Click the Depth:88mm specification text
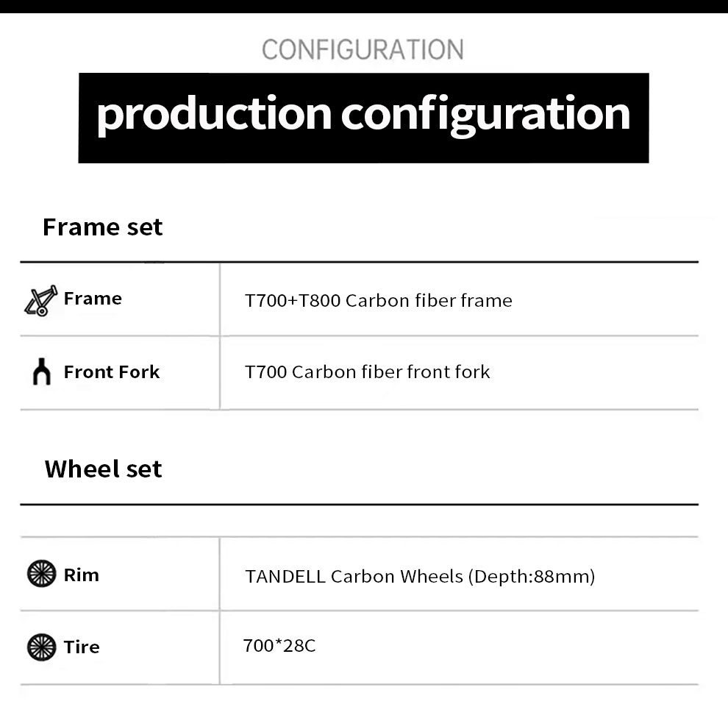 (x=532, y=576)
